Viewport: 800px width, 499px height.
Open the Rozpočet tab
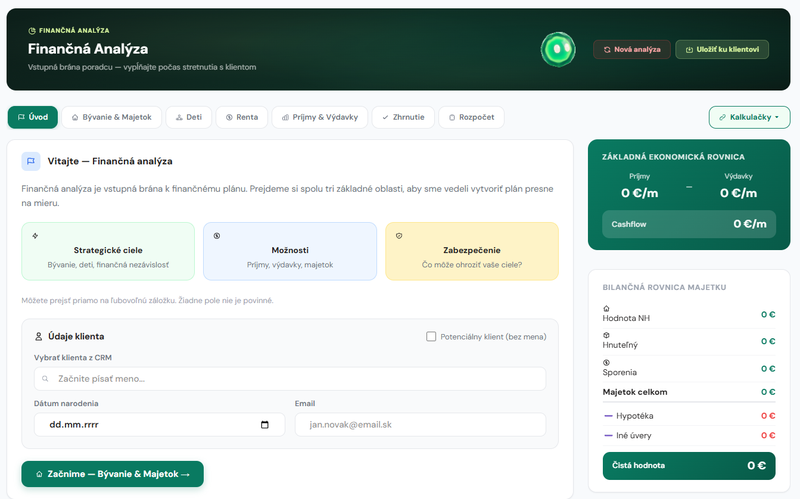471,117
